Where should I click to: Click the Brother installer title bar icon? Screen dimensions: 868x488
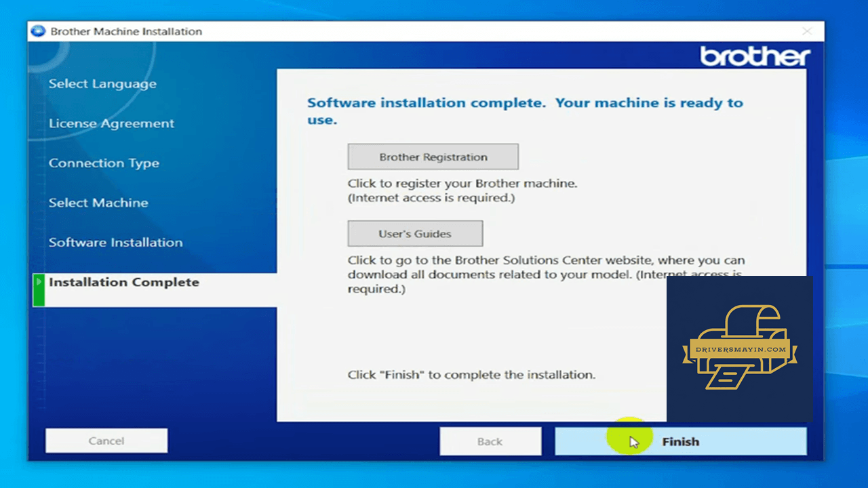pyautogui.click(x=39, y=31)
